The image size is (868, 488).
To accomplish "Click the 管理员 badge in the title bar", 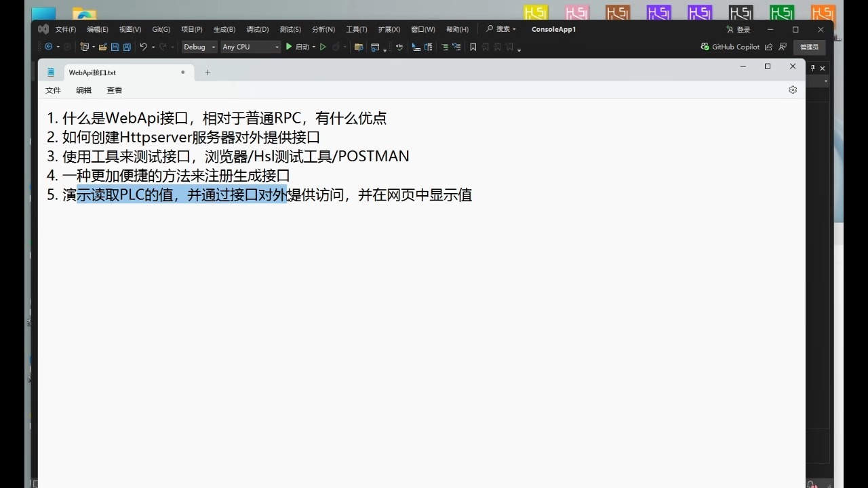I will tap(809, 47).
